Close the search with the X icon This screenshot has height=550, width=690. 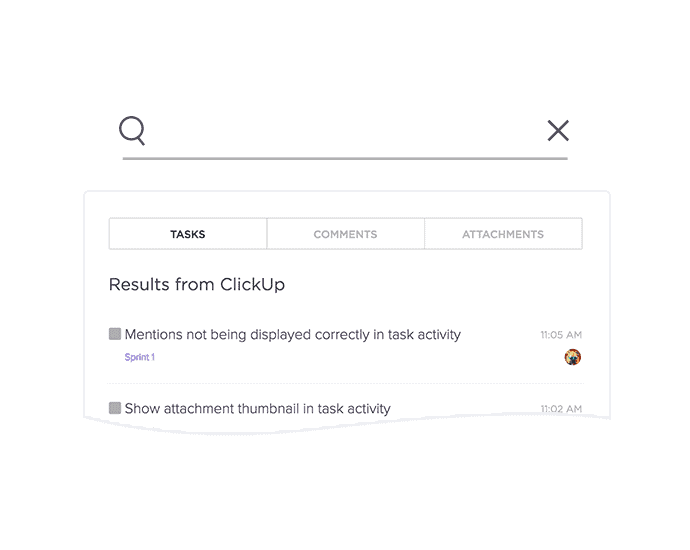pos(558,130)
